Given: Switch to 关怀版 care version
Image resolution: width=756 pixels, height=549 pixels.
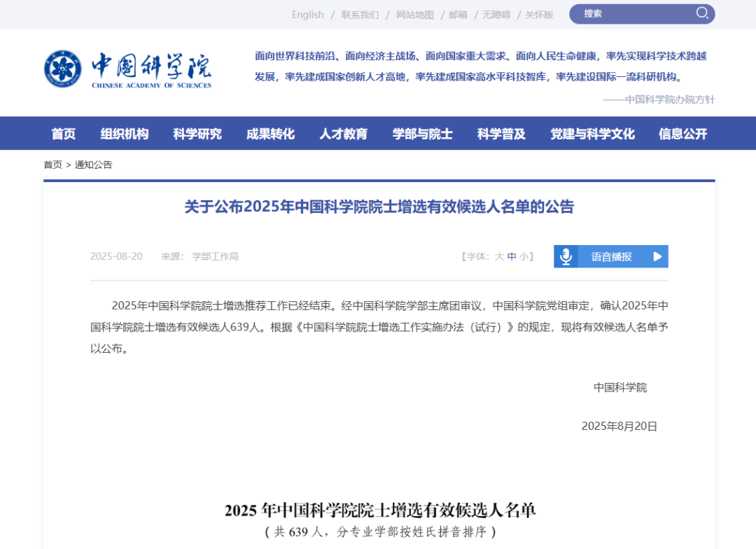Looking at the screenshot, I should coord(539,15).
